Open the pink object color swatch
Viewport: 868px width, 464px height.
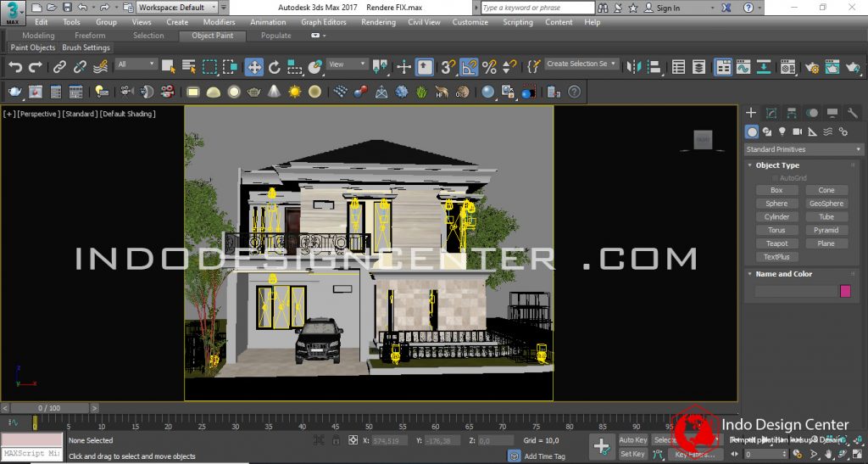pos(845,291)
